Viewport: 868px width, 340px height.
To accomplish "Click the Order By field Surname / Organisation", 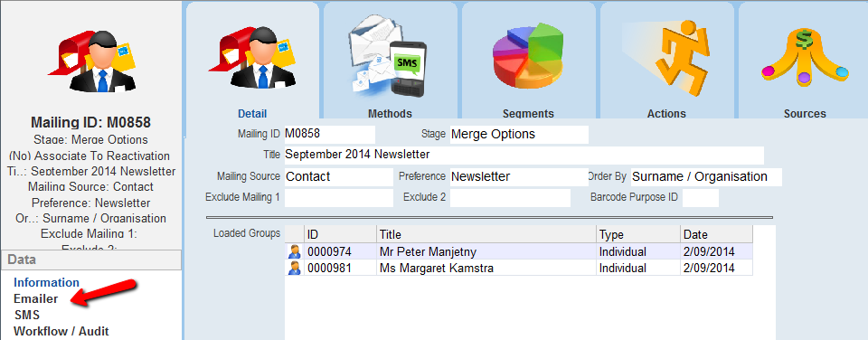I will tap(706, 176).
